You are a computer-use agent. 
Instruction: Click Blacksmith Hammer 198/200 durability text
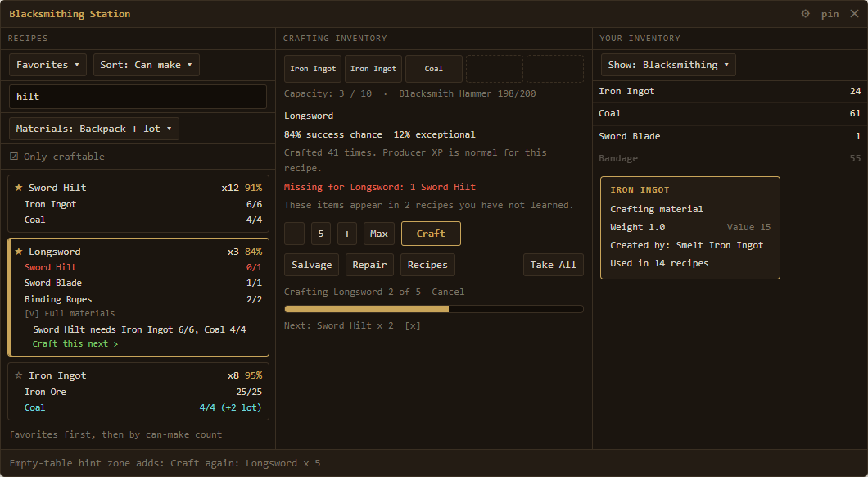(468, 93)
